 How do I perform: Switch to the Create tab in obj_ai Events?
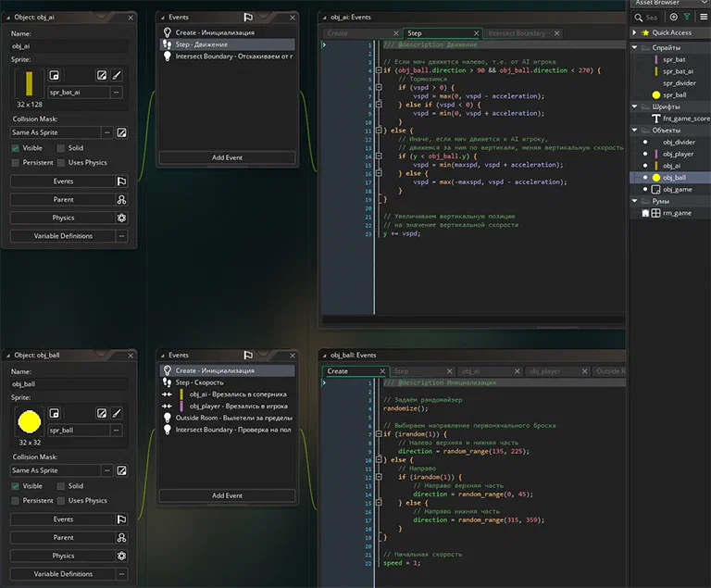pyautogui.click(x=338, y=33)
